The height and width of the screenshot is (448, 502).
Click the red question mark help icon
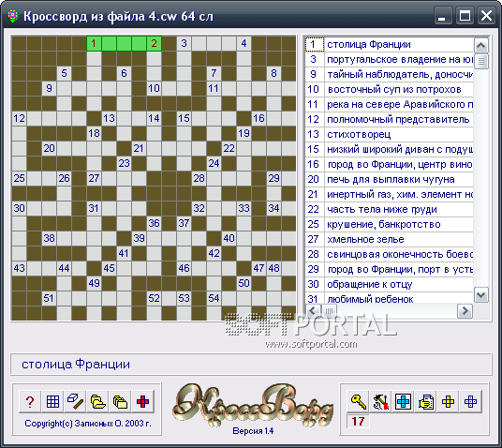pos(30,401)
